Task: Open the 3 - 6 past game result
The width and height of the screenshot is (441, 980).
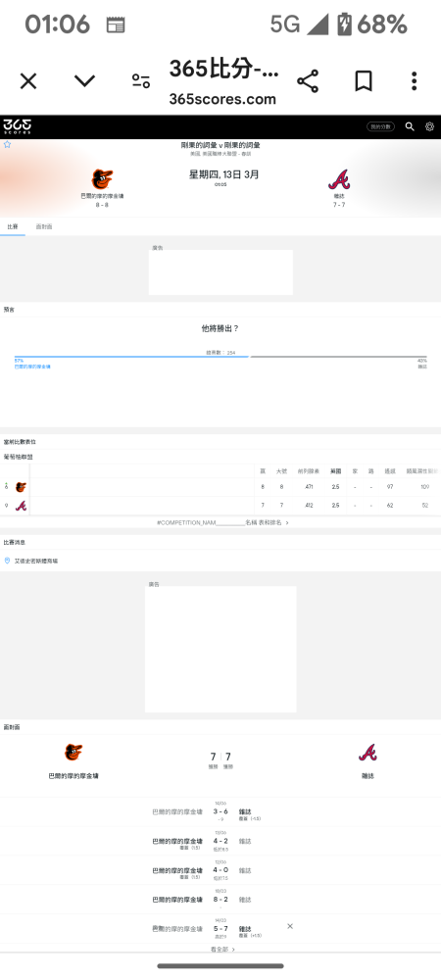Action: (x=220, y=811)
